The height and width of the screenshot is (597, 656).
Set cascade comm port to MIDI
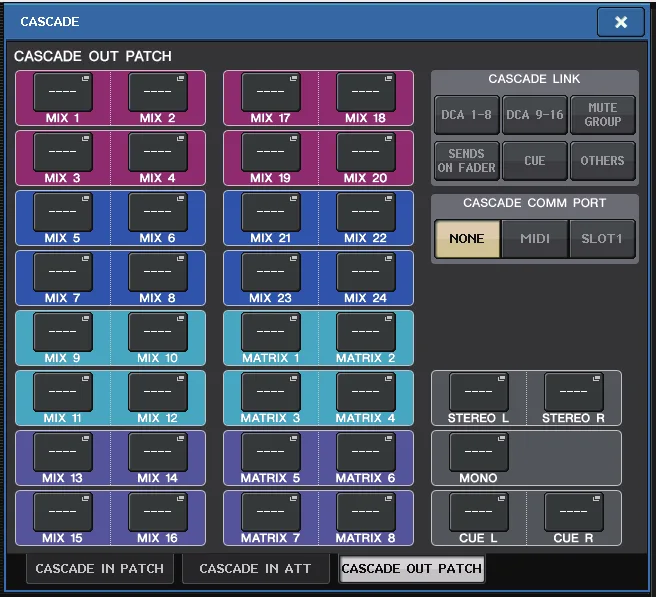point(535,239)
